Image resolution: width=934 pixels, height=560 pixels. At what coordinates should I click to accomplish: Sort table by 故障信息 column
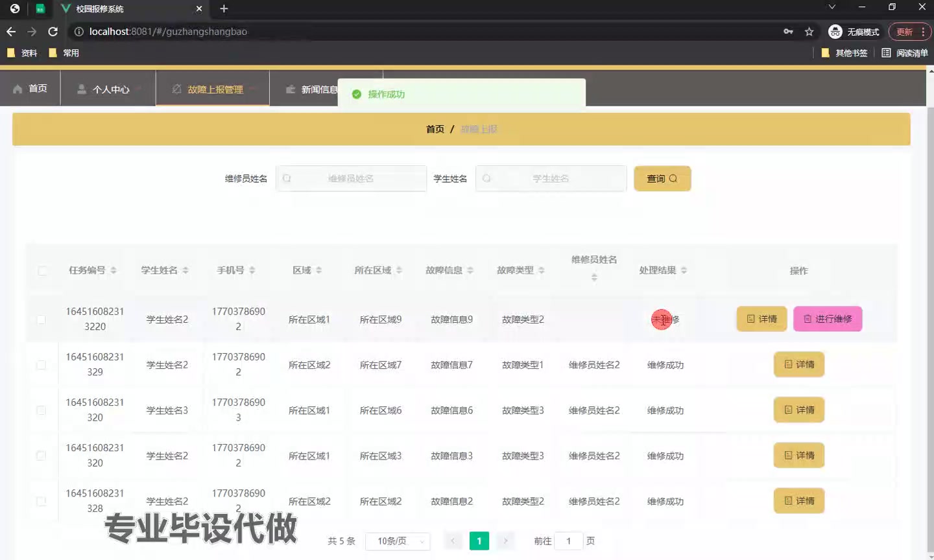(470, 270)
